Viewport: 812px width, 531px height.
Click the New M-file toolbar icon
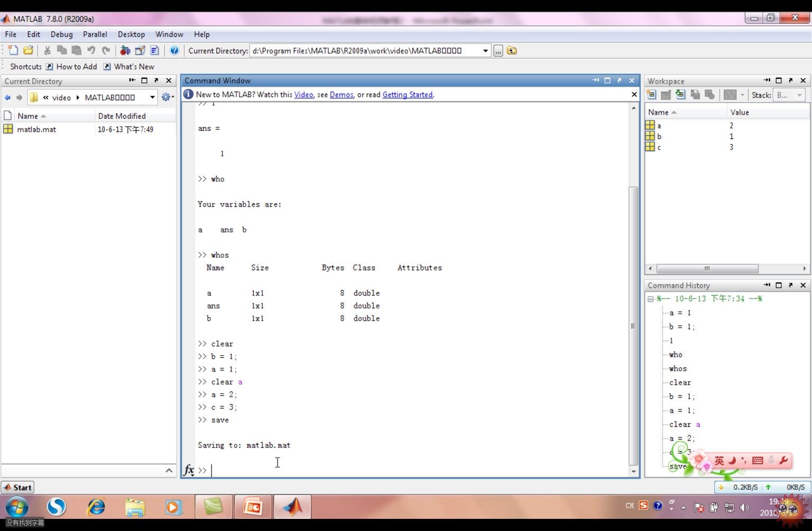[13, 51]
